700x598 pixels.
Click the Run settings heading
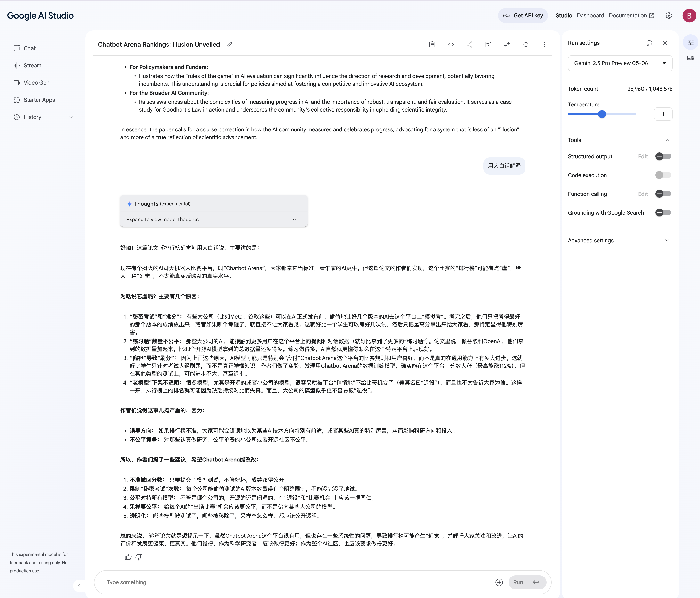[583, 43]
